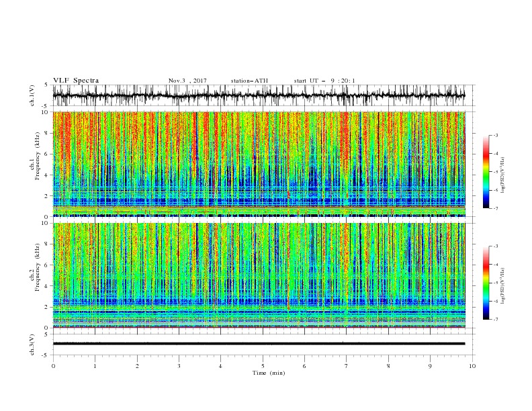Image resolution: width=532 pixels, height=411 pixels.
Task: Click time axis tick label "9"
Action: (430, 366)
